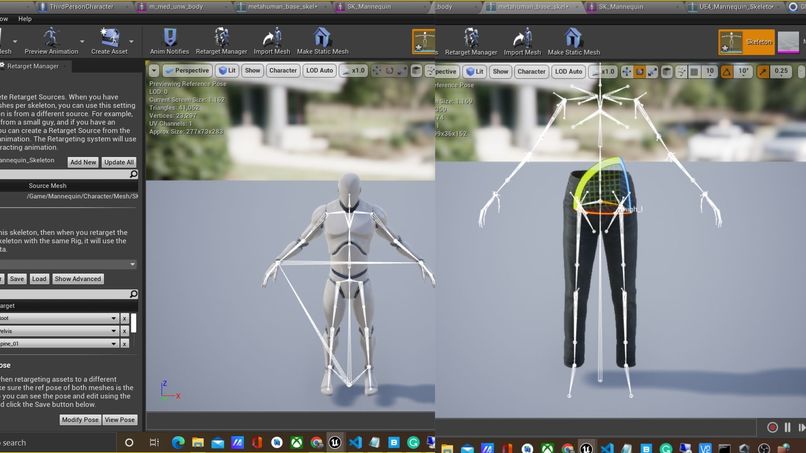Switch to UE4_Mannequin_Skeleton tab
Viewport: 806px width, 453px height.
(x=736, y=7)
